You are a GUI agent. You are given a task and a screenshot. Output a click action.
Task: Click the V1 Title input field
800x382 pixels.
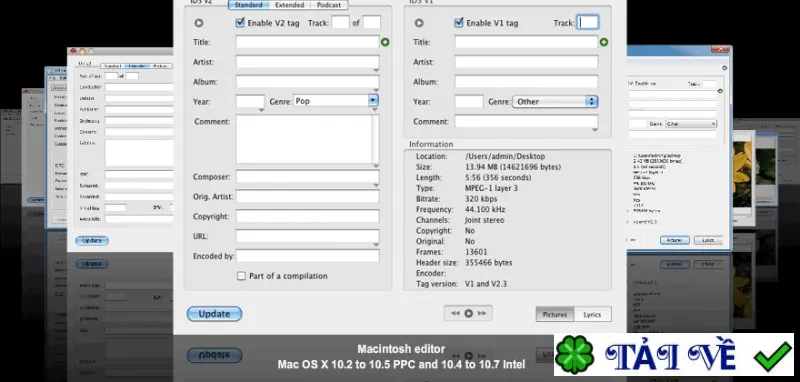526,42
